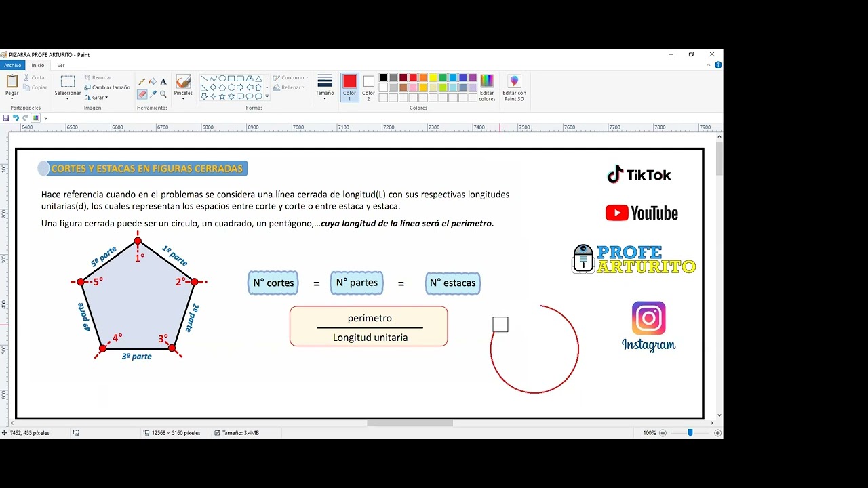
Task: Pick the green color swatch
Action: click(x=443, y=77)
